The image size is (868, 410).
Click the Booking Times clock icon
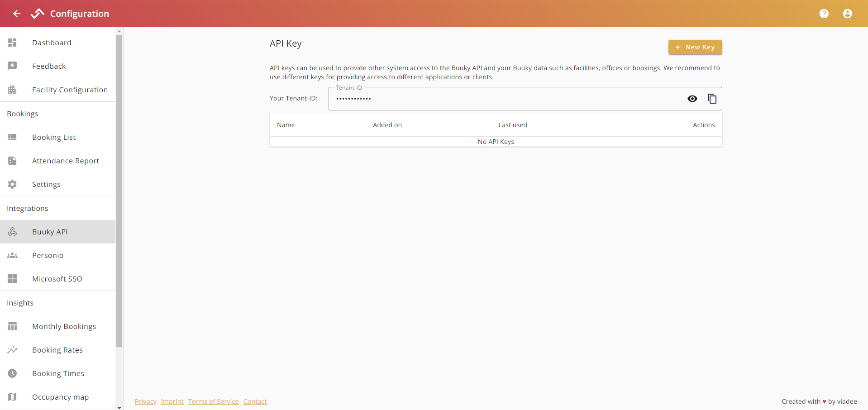pyautogui.click(x=12, y=373)
